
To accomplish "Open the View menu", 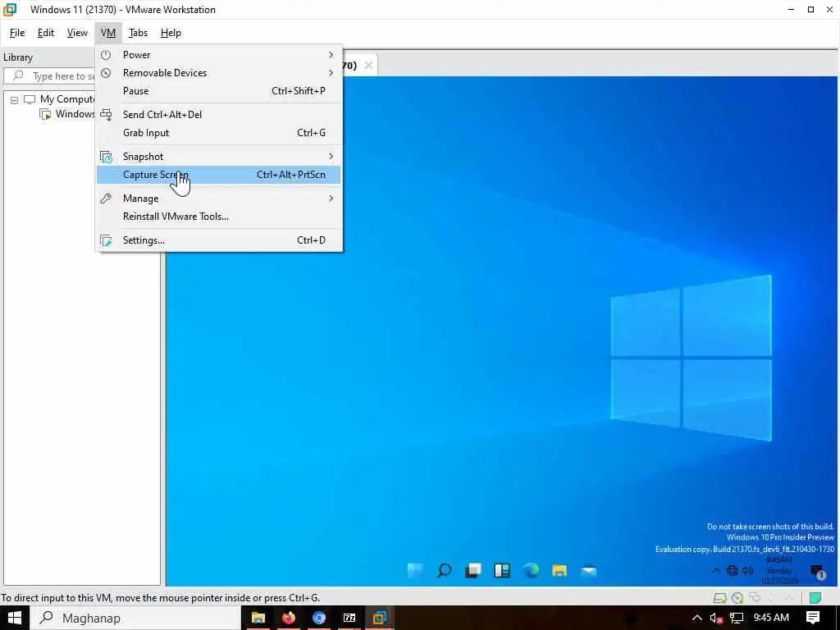I will (77, 33).
